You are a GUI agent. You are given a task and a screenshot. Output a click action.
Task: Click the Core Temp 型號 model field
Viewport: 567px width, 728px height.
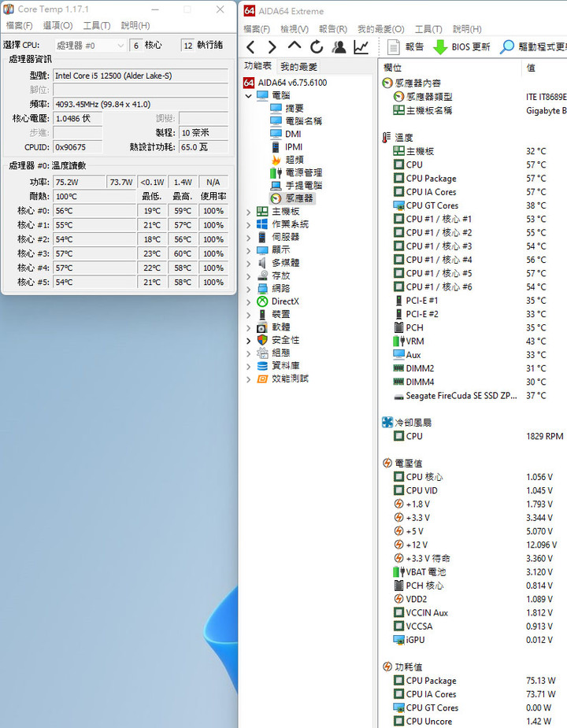point(141,76)
